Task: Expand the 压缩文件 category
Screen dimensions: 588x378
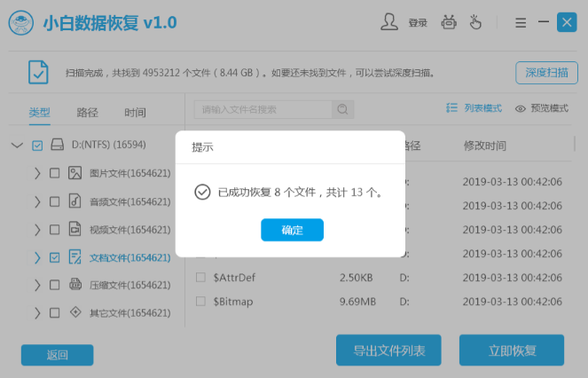Action: (x=37, y=285)
